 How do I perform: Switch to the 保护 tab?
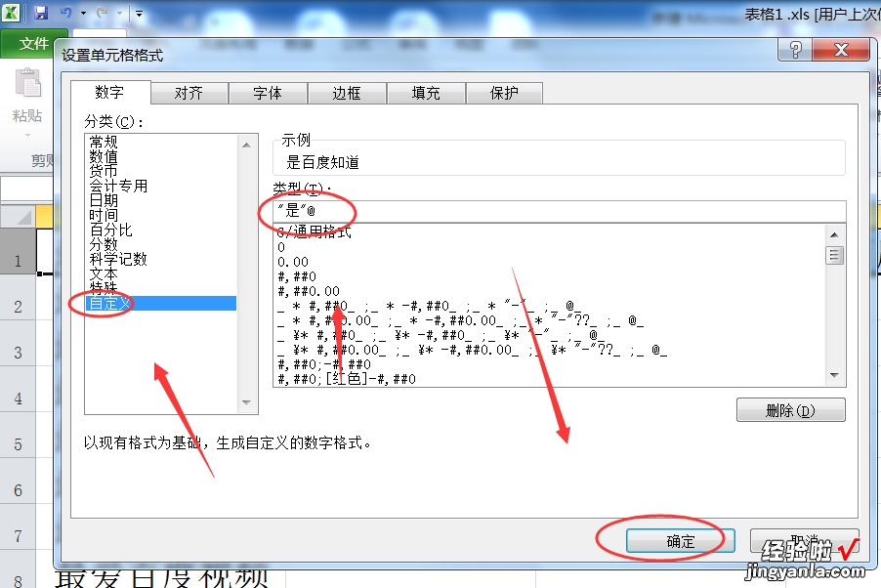[505, 94]
